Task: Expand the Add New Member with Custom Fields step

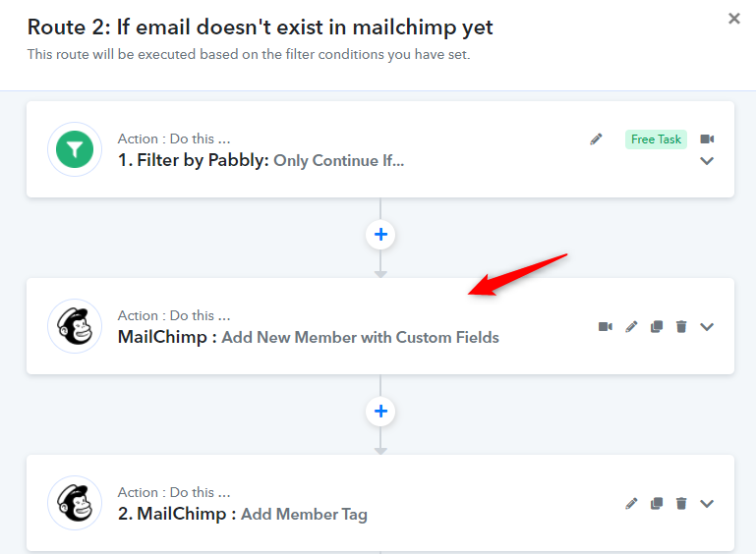Action: click(x=707, y=327)
